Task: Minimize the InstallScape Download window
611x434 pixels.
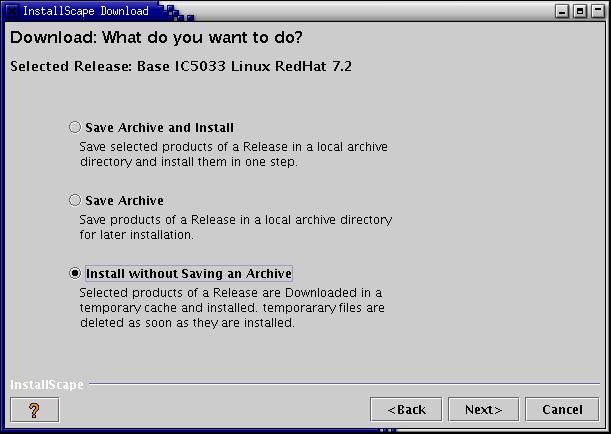Action: 562,11
